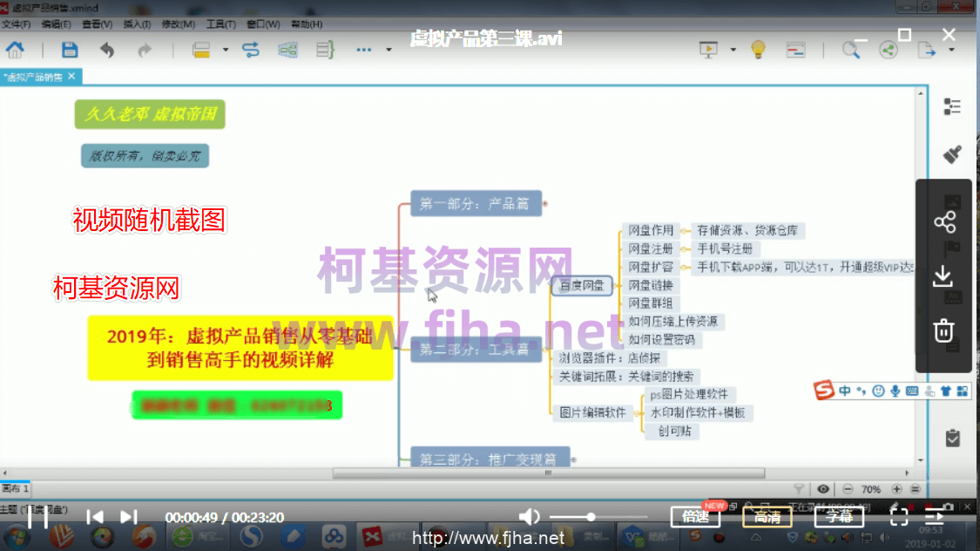Click the video volume slider handle
This screenshot has height=551, width=980.
click(x=591, y=517)
